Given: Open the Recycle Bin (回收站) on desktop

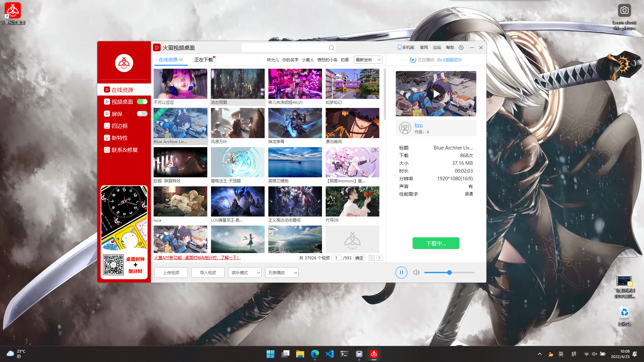Looking at the screenshot, I should (624, 315).
